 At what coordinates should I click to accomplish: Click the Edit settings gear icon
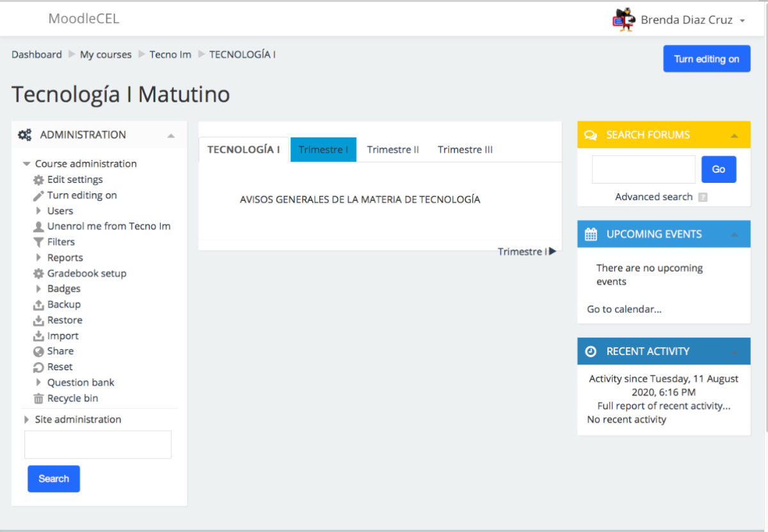point(39,180)
